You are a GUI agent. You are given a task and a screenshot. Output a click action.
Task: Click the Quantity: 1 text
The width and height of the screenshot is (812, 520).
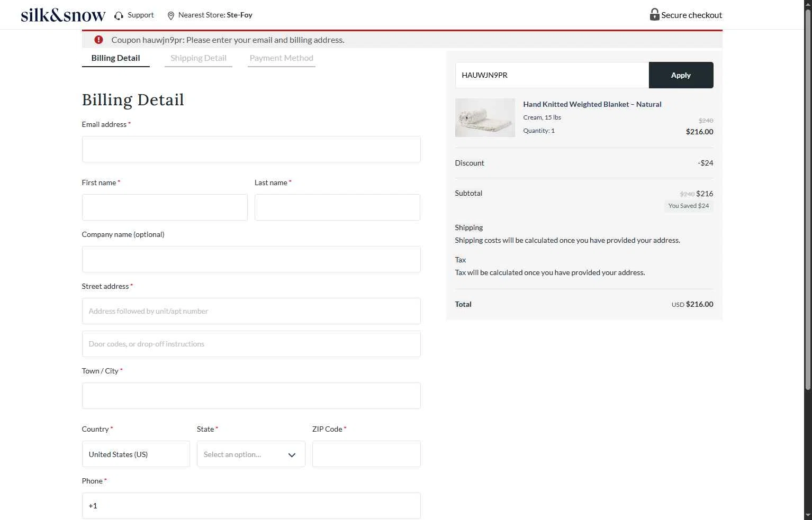(x=539, y=131)
